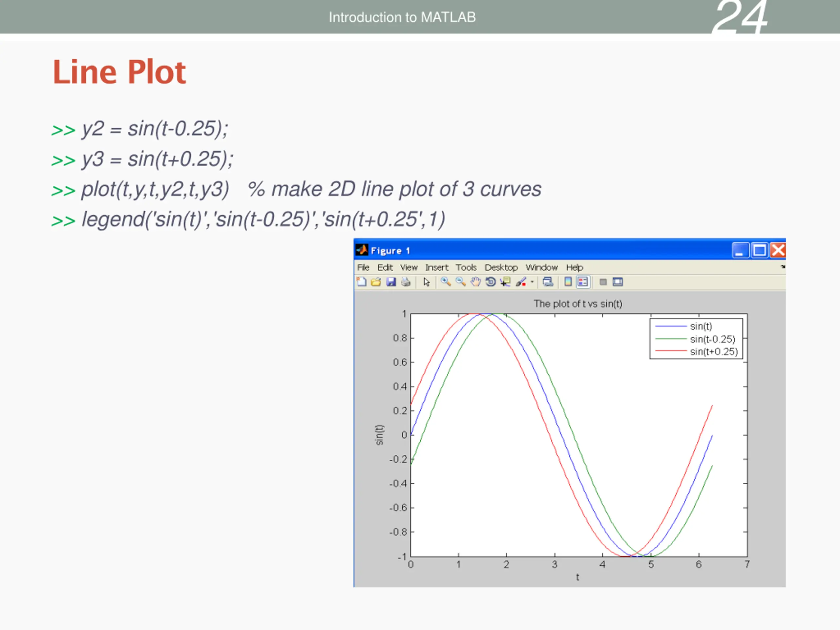Image resolution: width=840 pixels, height=630 pixels.
Task: Open the Tools menu
Action: point(466,267)
